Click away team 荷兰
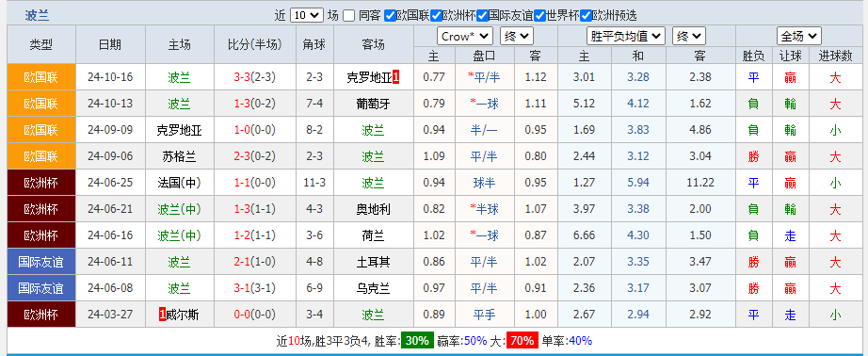The height and width of the screenshot is (356, 868). point(374,235)
